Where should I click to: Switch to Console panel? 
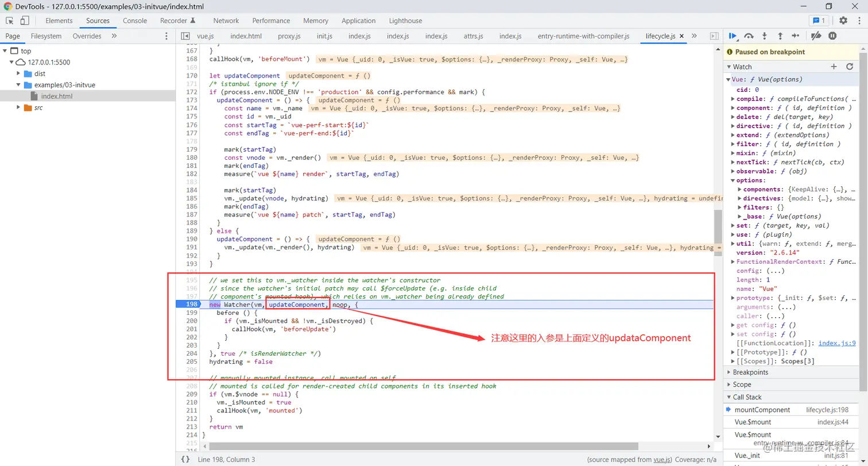point(135,21)
